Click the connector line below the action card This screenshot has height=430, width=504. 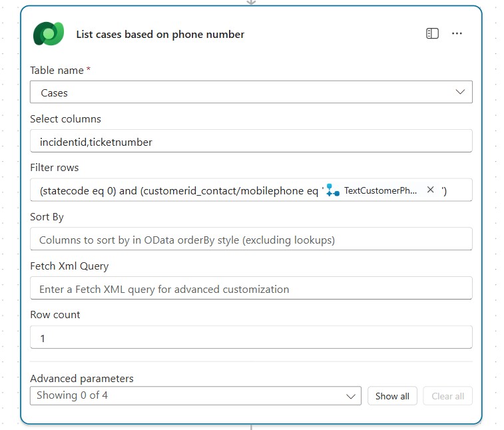tap(251, 427)
